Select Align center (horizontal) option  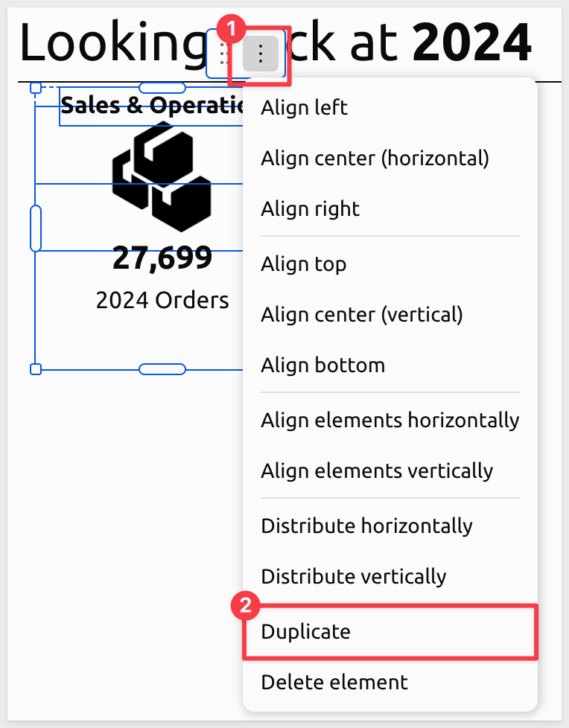375,158
